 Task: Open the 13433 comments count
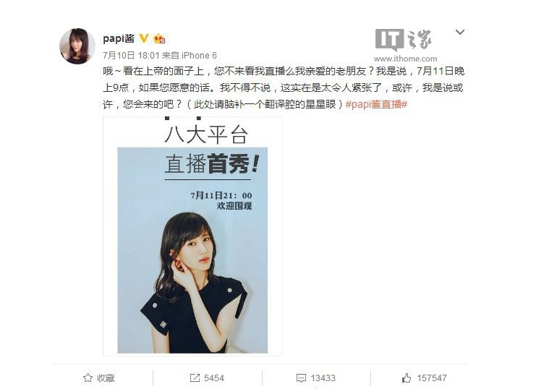pos(323,378)
